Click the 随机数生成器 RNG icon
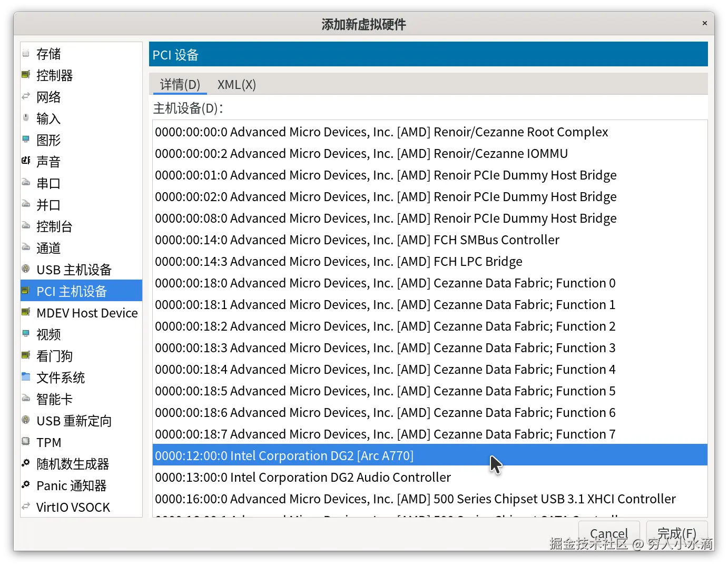728x566 pixels. coord(26,463)
